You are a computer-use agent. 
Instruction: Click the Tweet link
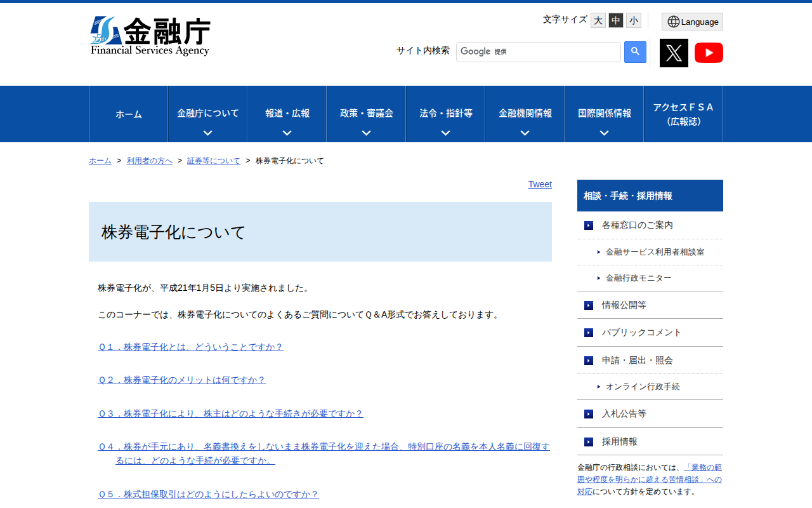point(540,184)
